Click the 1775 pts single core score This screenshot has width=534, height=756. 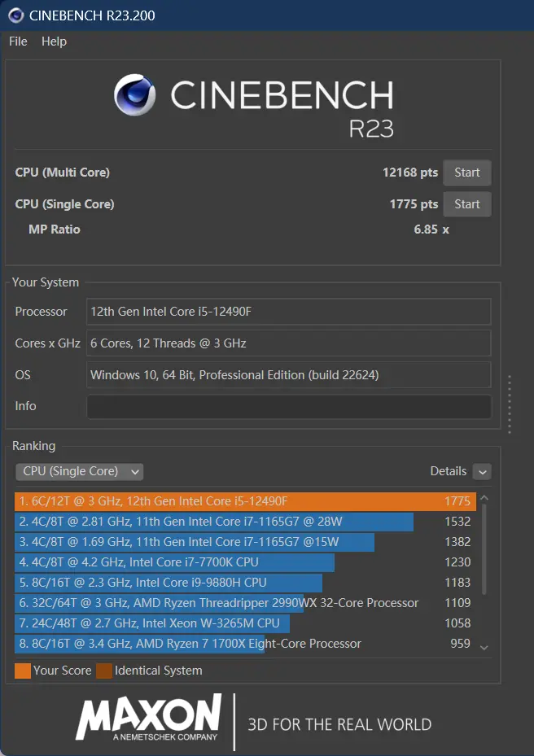point(414,204)
